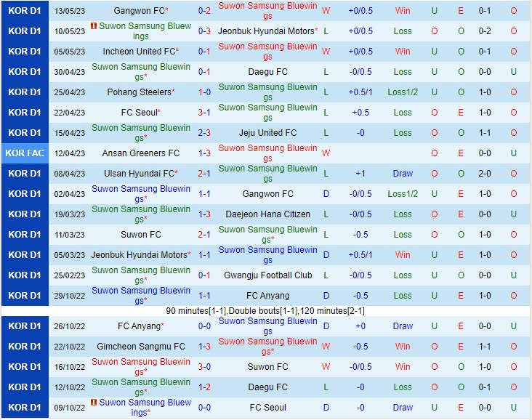Click the red card icon in the 10/05/23 row
532x420 pixels.
click(94, 25)
